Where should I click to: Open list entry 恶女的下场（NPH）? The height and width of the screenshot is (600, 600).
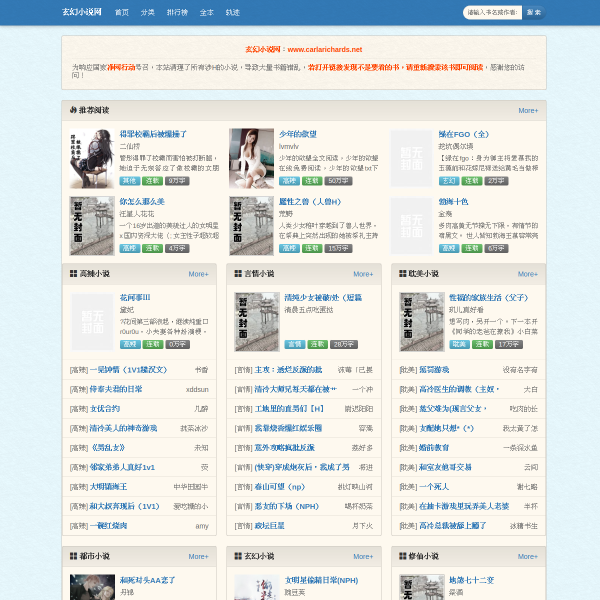(x=287, y=506)
